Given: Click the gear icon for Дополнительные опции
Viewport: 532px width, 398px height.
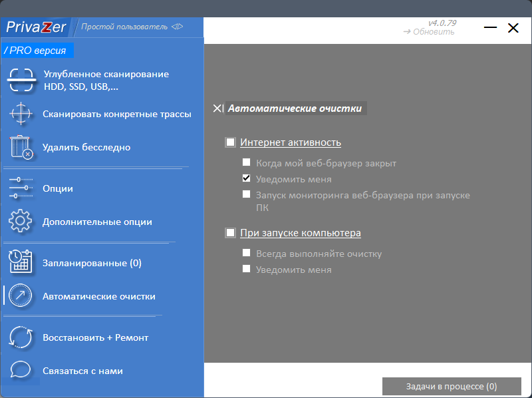Looking at the screenshot, I should (21, 221).
